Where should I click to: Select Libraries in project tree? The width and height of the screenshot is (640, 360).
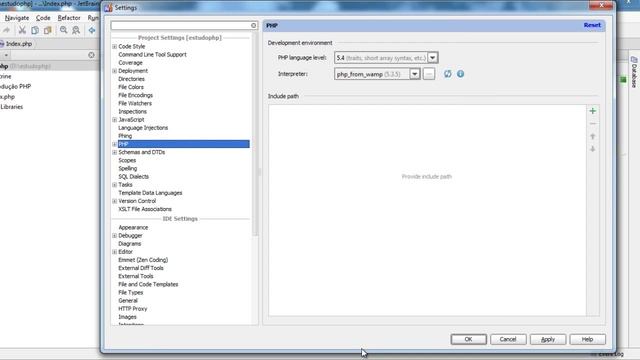point(11,107)
